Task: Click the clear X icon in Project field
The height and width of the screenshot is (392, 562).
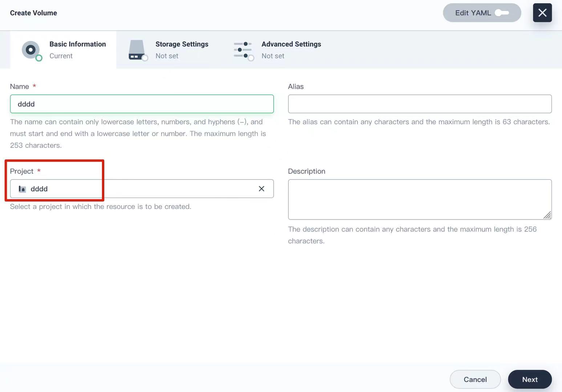Action: [261, 189]
